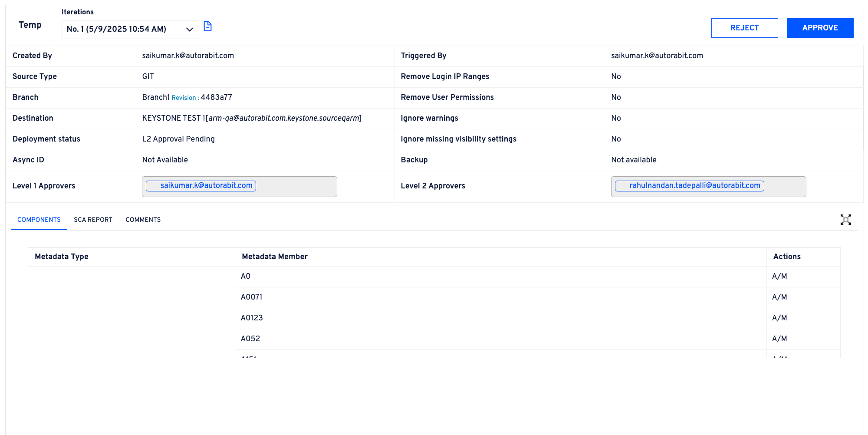This screenshot has height=435, width=868.
Task: Click the Actions column header
Action: 786,257
